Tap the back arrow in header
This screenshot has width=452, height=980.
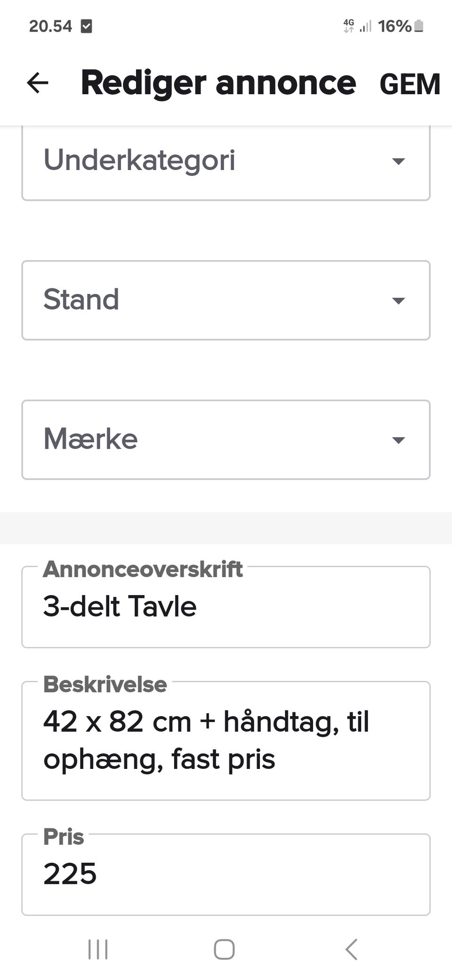(x=38, y=83)
